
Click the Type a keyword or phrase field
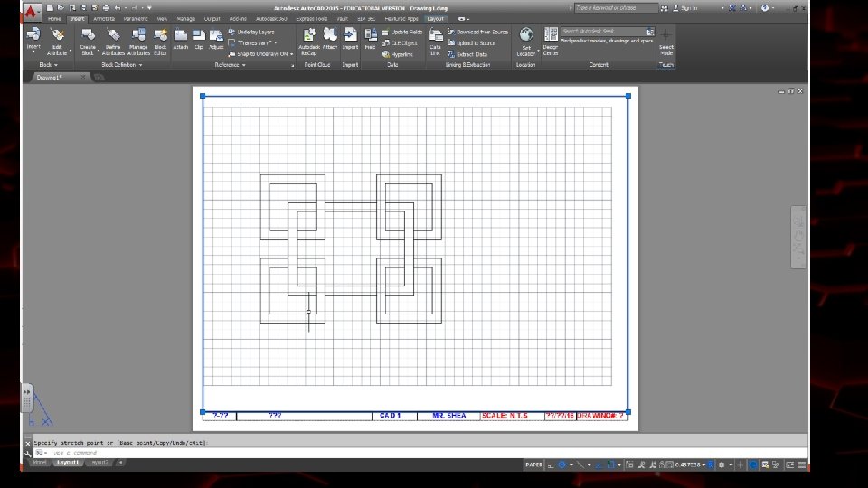tap(616, 8)
